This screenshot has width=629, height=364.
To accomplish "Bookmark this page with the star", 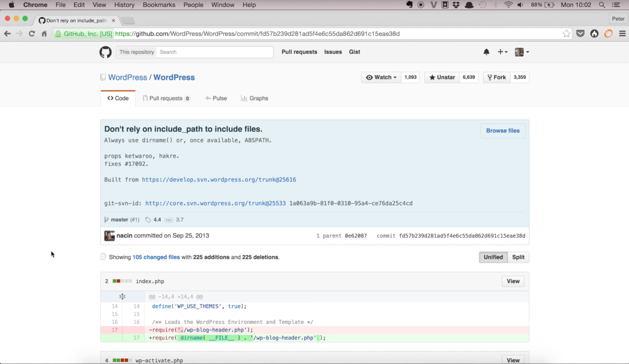I will point(566,33).
